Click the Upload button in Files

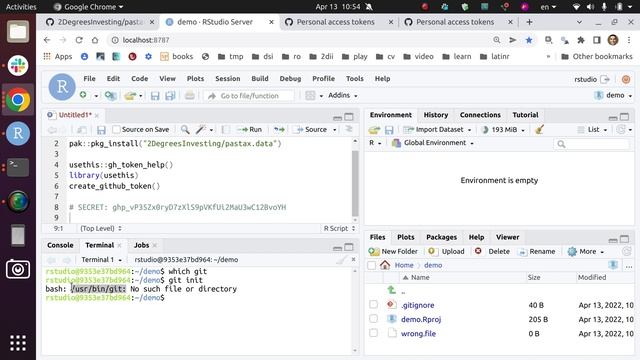tap(446, 251)
